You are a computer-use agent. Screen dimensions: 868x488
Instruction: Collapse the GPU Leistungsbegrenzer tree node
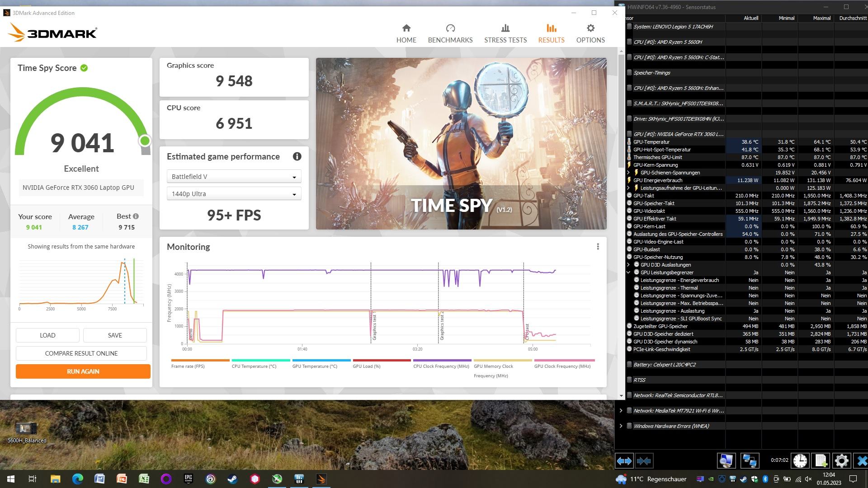coord(628,272)
